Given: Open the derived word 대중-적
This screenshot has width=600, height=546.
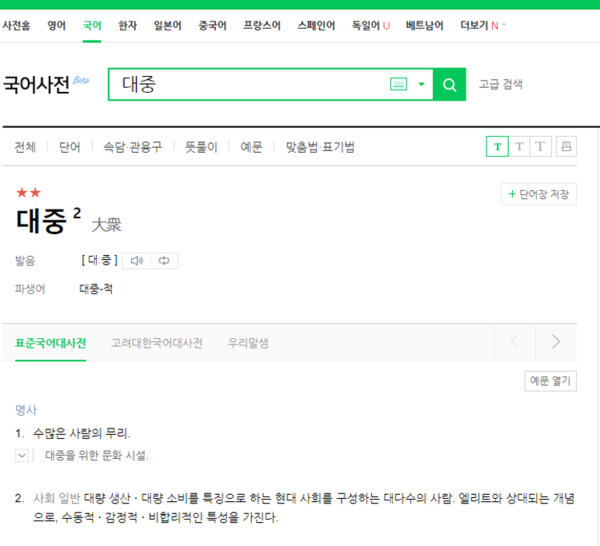Looking at the screenshot, I should point(96,289).
